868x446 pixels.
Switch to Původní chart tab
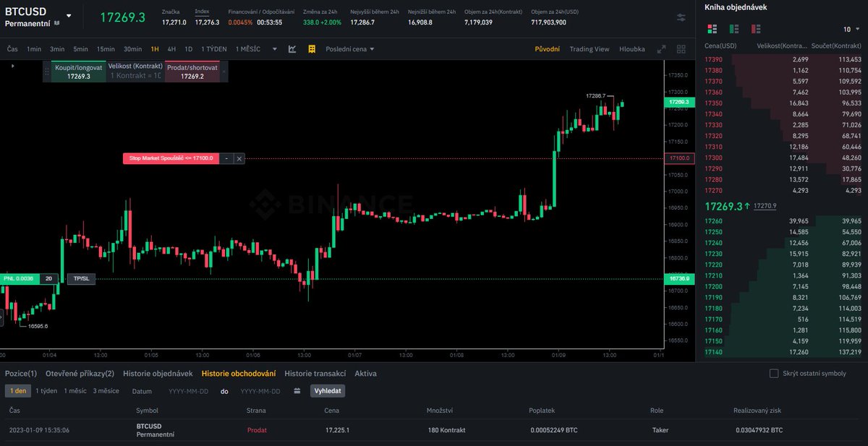tap(547, 49)
